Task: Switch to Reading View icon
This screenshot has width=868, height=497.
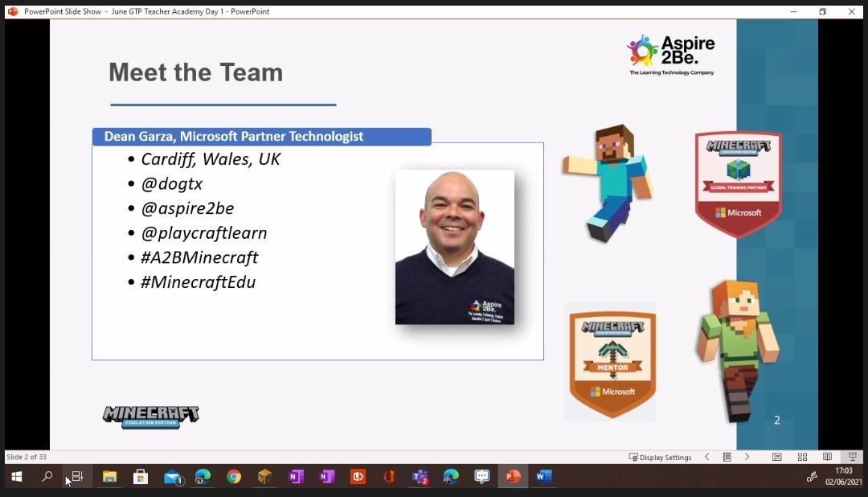Action: click(x=827, y=457)
